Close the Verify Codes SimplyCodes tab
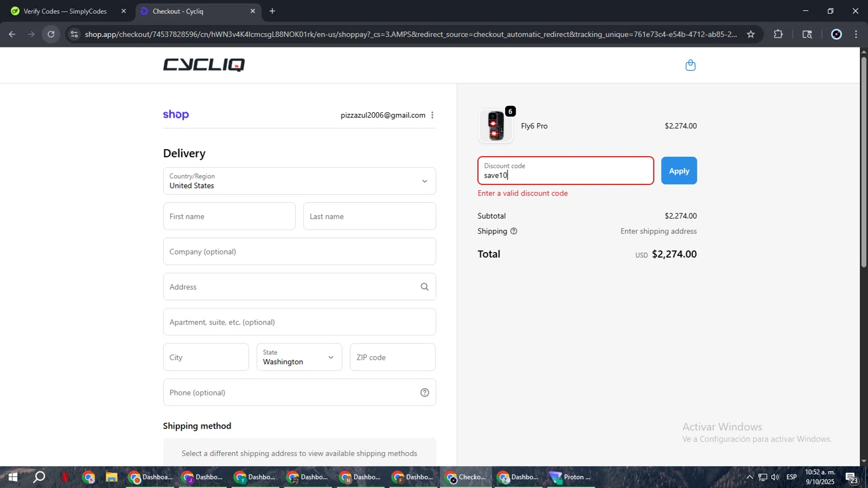This screenshot has width=868, height=488. coord(123,11)
